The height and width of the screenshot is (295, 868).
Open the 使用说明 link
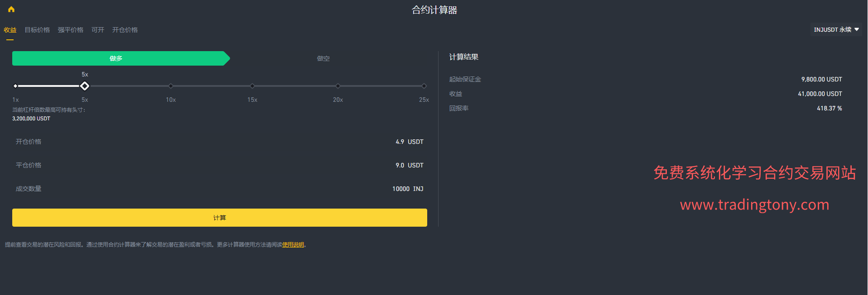pos(293,245)
